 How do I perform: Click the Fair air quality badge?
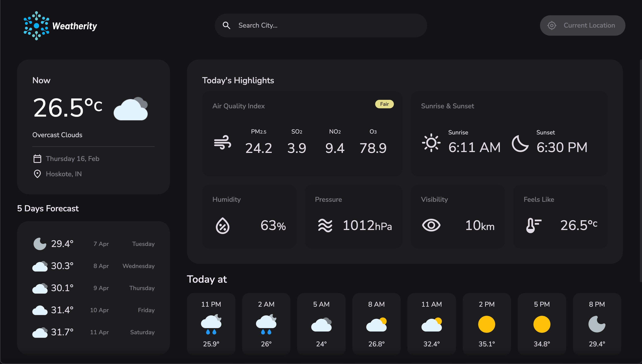384,104
